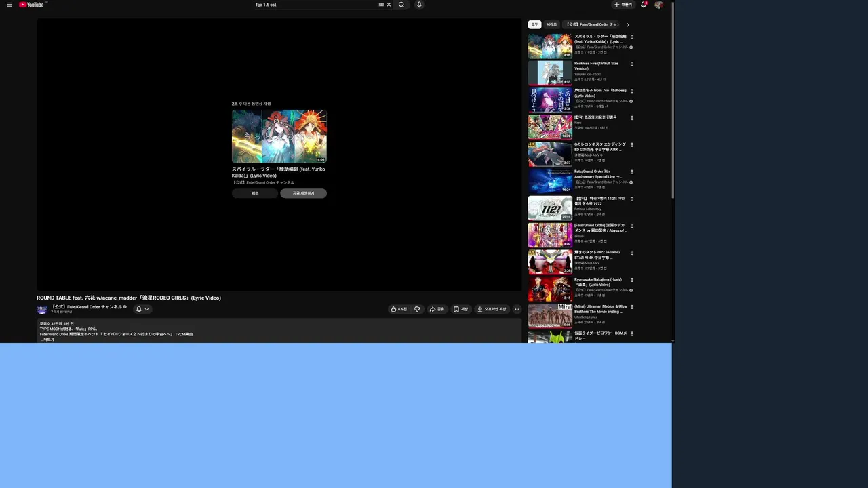Click the page vertical scrollbar
The image size is (868, 488).
[x=672, y=100]
